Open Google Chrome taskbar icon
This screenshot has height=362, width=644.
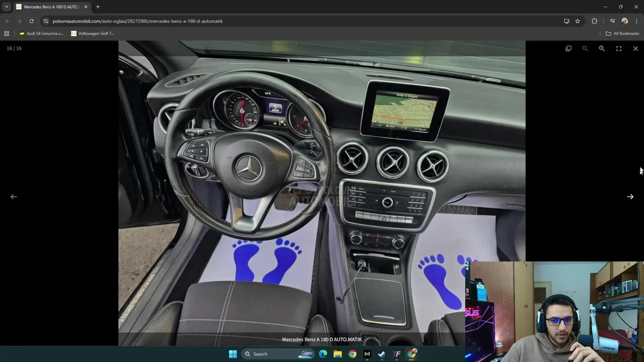pos(352,354)
